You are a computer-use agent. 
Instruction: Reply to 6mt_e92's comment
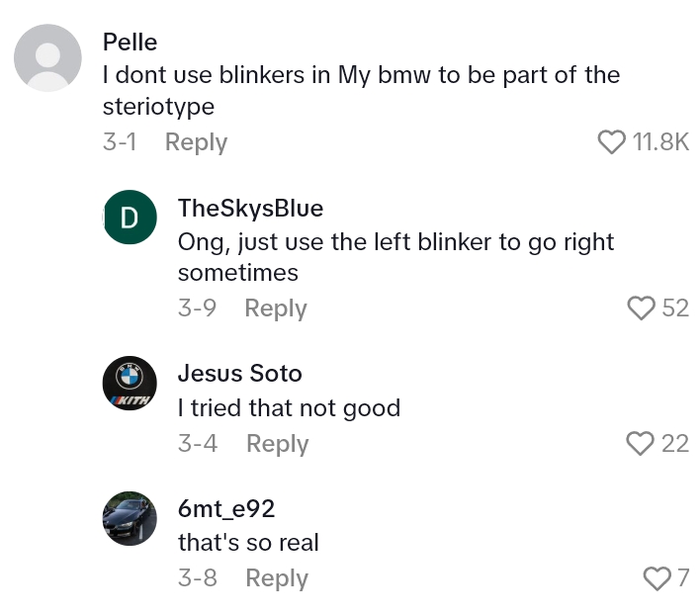(x=276, y=578)
